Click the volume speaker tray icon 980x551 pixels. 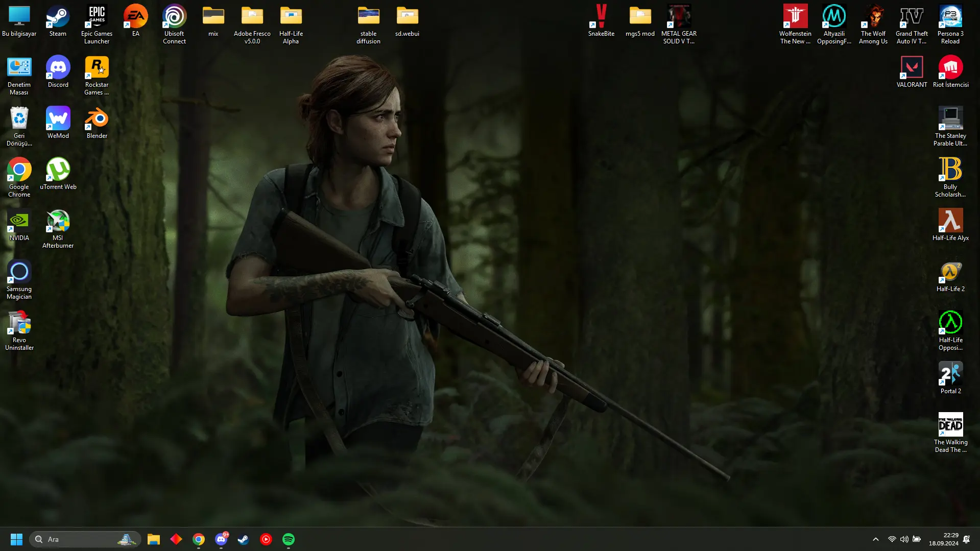tap(904, 539)
